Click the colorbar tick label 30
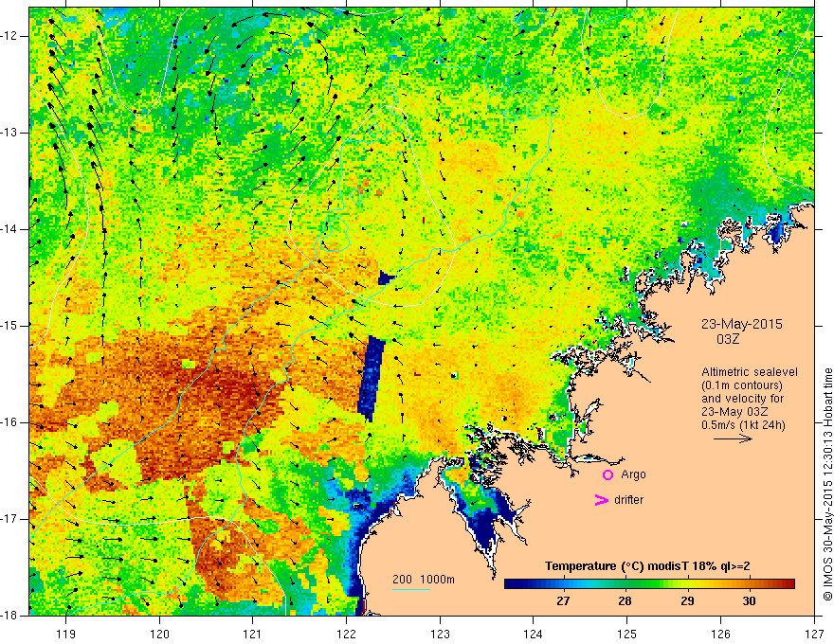The image size is (834, 644). coord(749,601)
